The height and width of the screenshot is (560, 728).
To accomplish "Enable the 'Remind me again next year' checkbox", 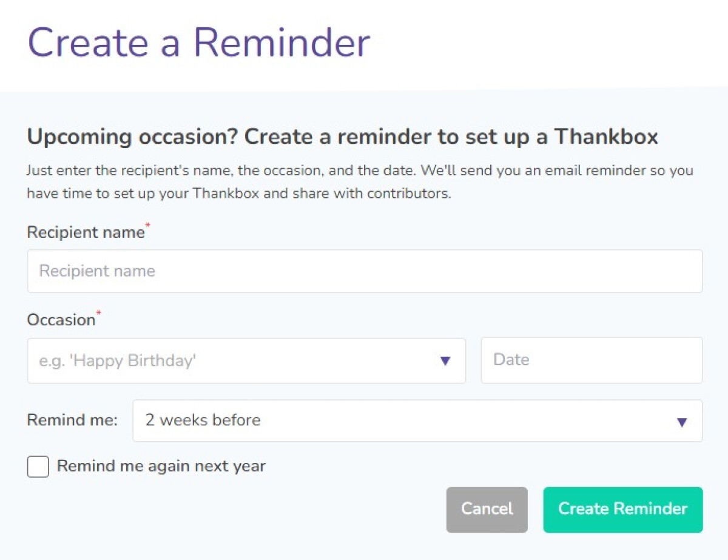I will tap(38, 467).
